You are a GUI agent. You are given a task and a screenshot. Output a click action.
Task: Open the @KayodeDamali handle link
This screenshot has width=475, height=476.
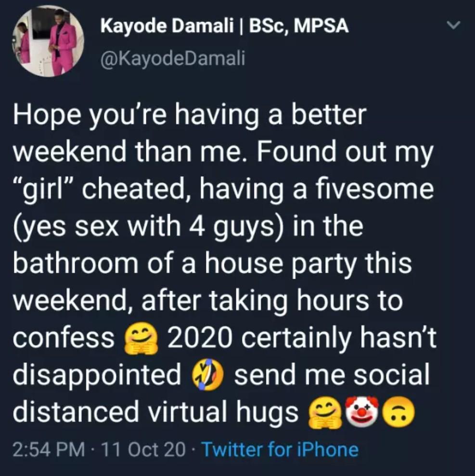[172, 58]
